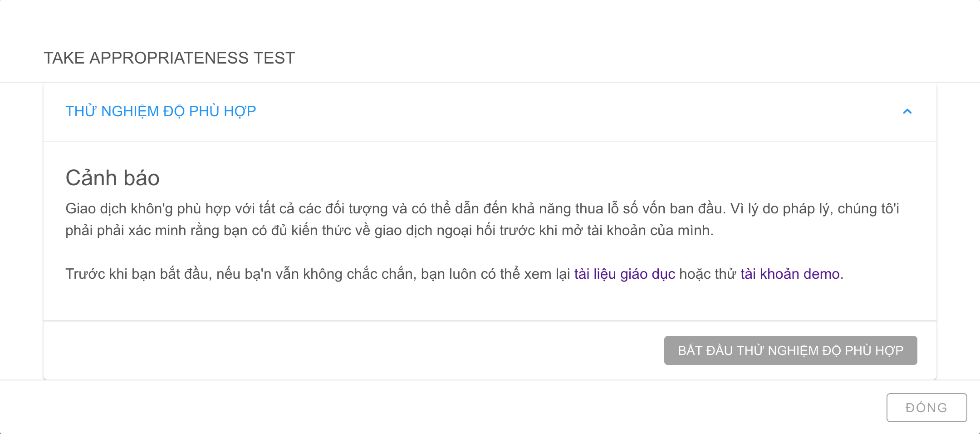Close the dialog with the ĐÓNG button

coord(926,408)
